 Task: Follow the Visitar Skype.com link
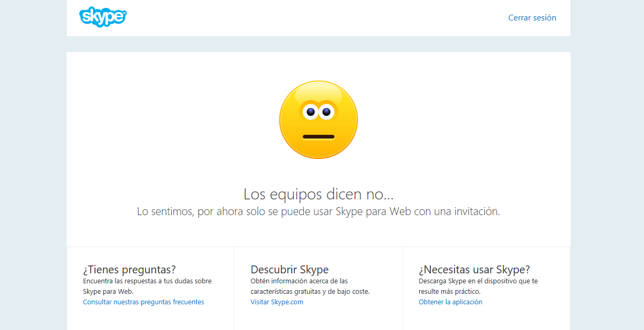tap(277, 302)
